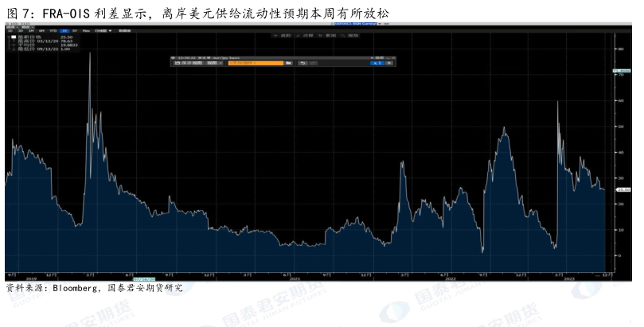Select the 1Y time range tab
The height and width of the screenshot is (327, 644).
click(64, 30)
